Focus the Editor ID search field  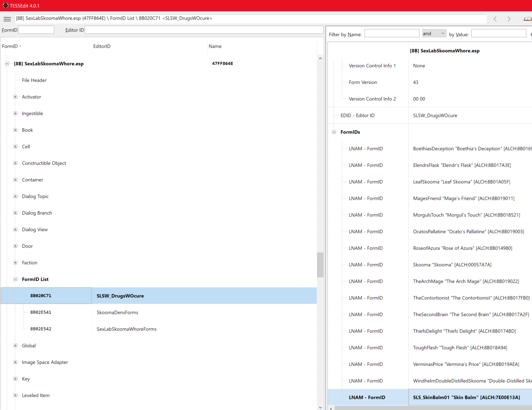coord(204,30)
